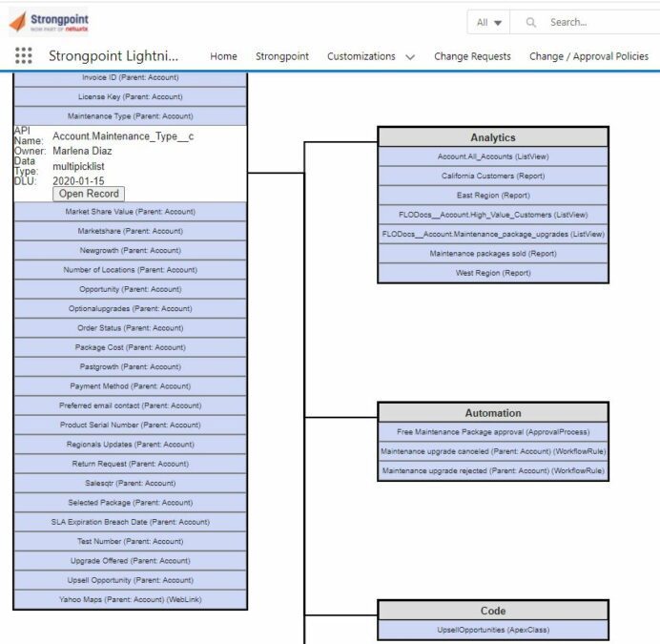This screenshot has height=644, width=660.
Task: Open FLODocs__Account.Maintenance_package_upgrades (ListView)
Action: (x=493, y=234)
